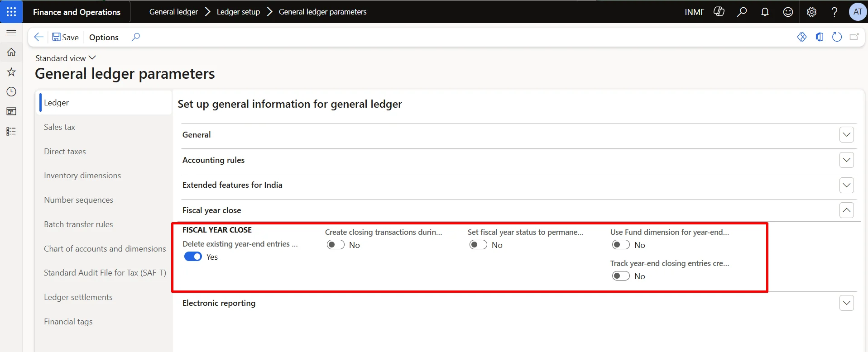Toggle Delete existing year-end entries switch
Viewport: 868px width, 352px height.
pos(193,257)
